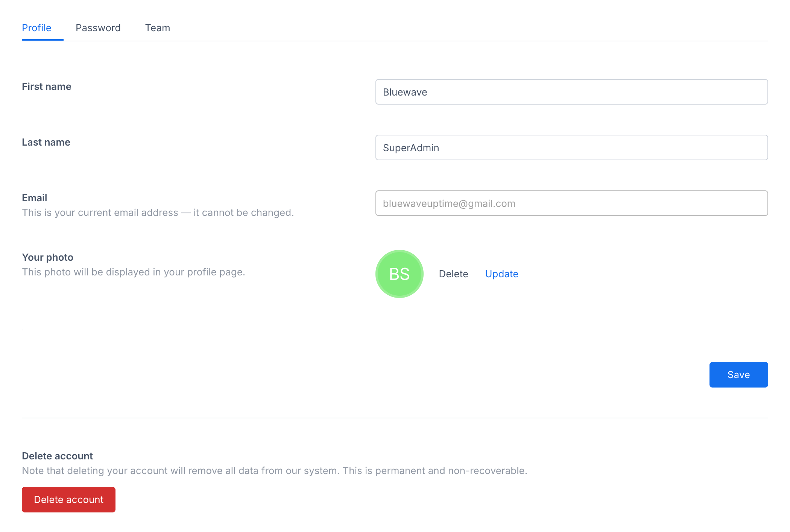Viewport: 790px width, 532px height.
Task: Click the photo displayed in profile description
Action: click(133, 272)
